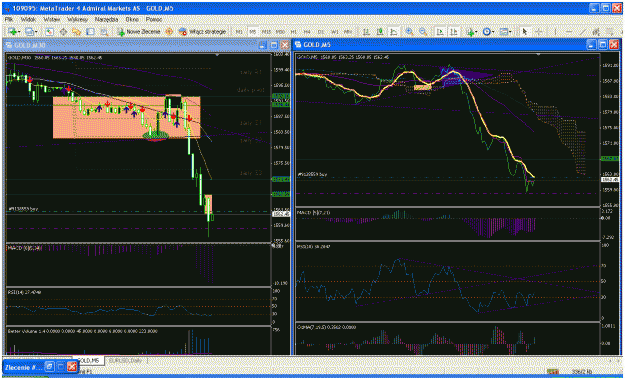The width and height of the screenshot is (625, 378).
Task: Maximize the GOLD,M5 chart window
Action: click(x=603, y=45)
